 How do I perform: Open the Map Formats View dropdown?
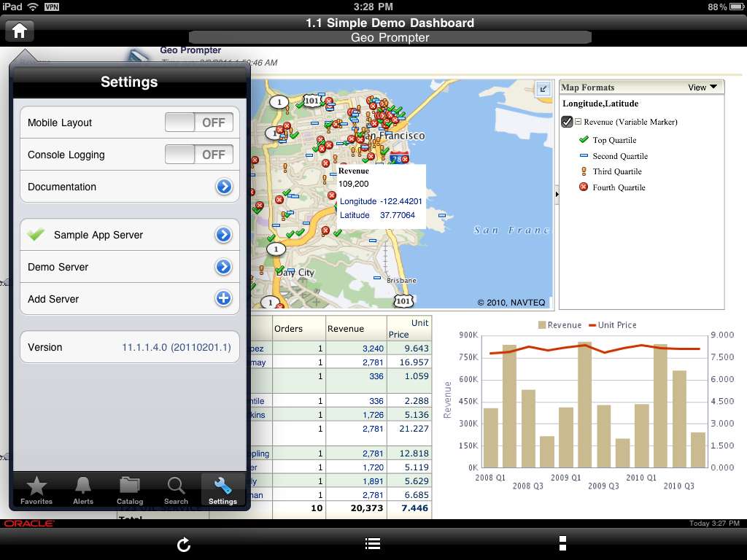tap(703, 87)
